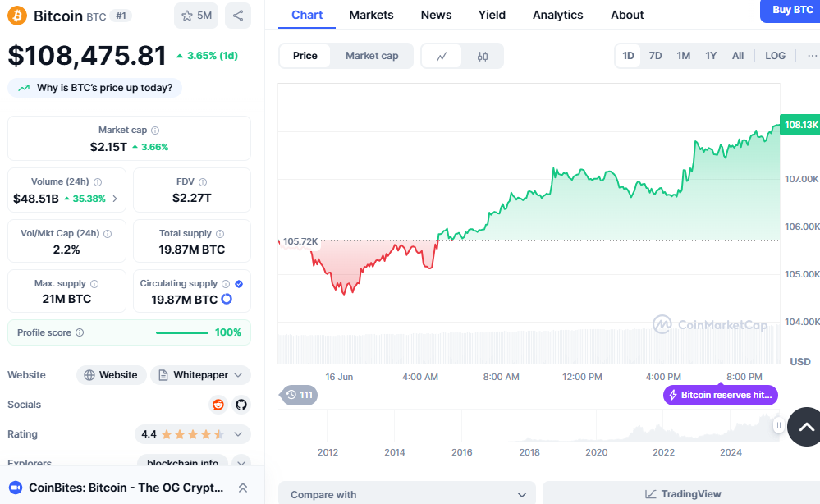Open the GitHub social link icon
Image resolution: width=820 pixels, height=504 pixels.
[x=241, y=405]
